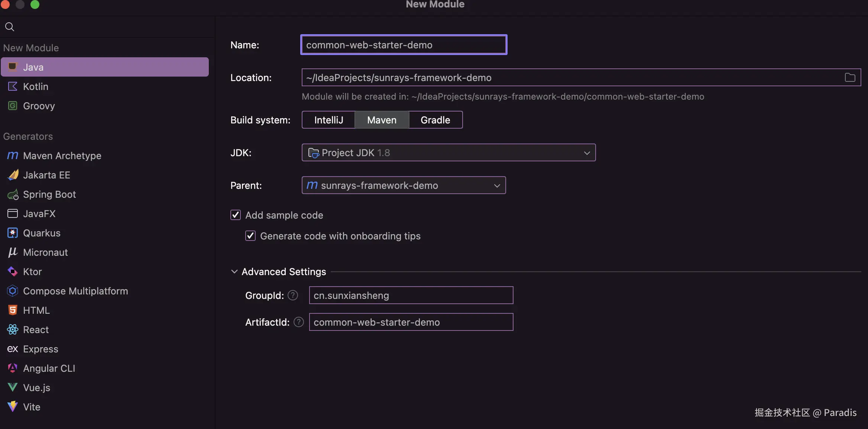Click the Location browse folder icon

pos(850,77)
